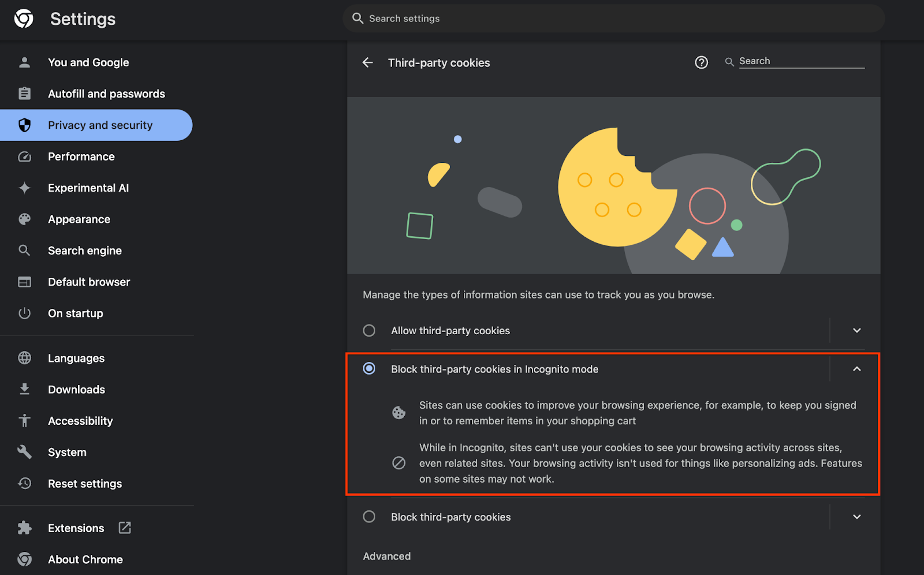Select Block third-party cookies in Incognito mode
The image size is (924, 575).
pyautogui.click(x=369, y=368)
